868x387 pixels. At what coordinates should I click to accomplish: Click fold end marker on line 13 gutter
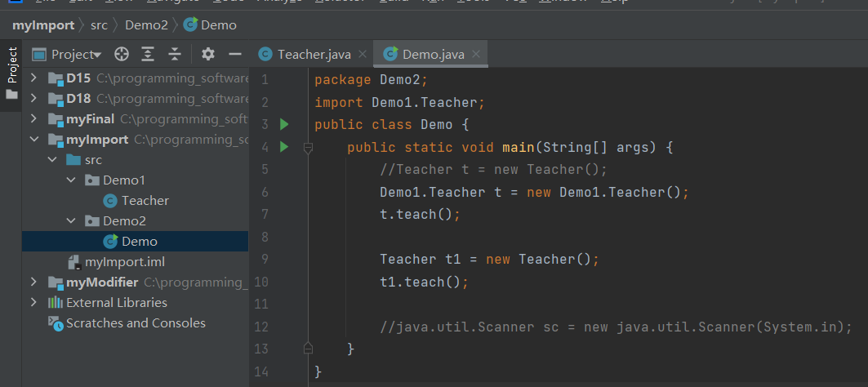point(309,349)
